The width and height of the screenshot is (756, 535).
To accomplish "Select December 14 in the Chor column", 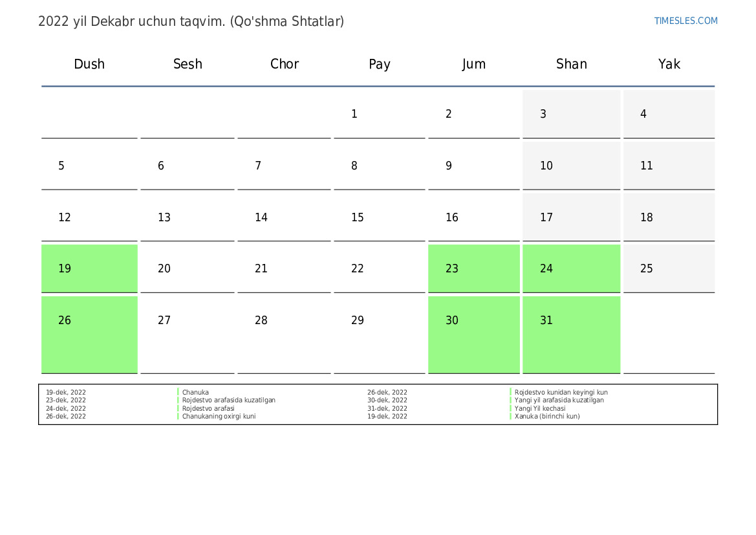I will point(284,217).
